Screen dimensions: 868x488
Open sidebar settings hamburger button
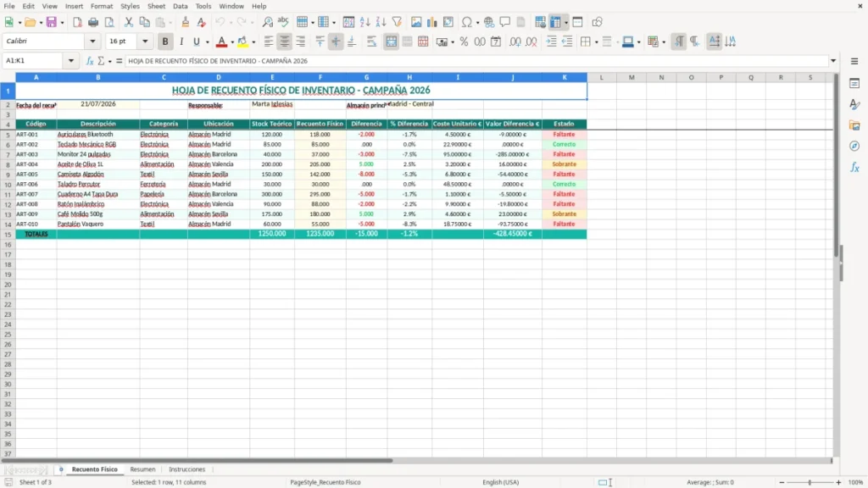854,61
